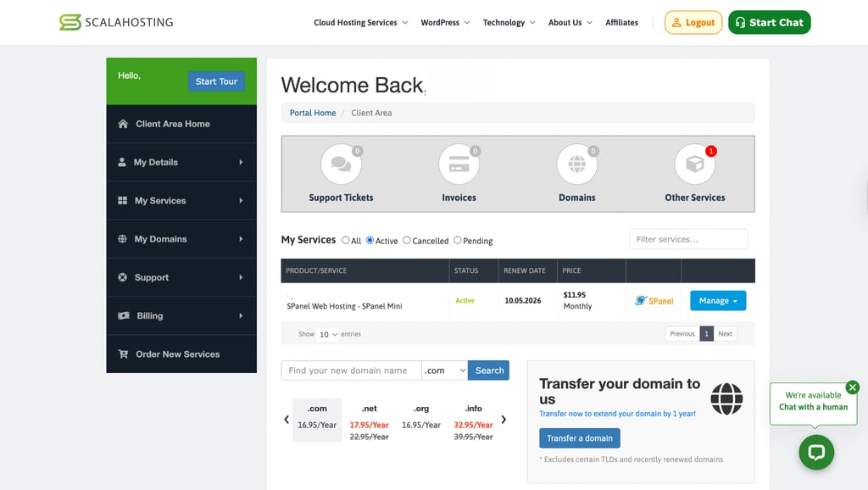Image resolution: width=868 pixels, height=490 pixels.
Task: Click the home icon beside Client Area Home
Action: 123,124
